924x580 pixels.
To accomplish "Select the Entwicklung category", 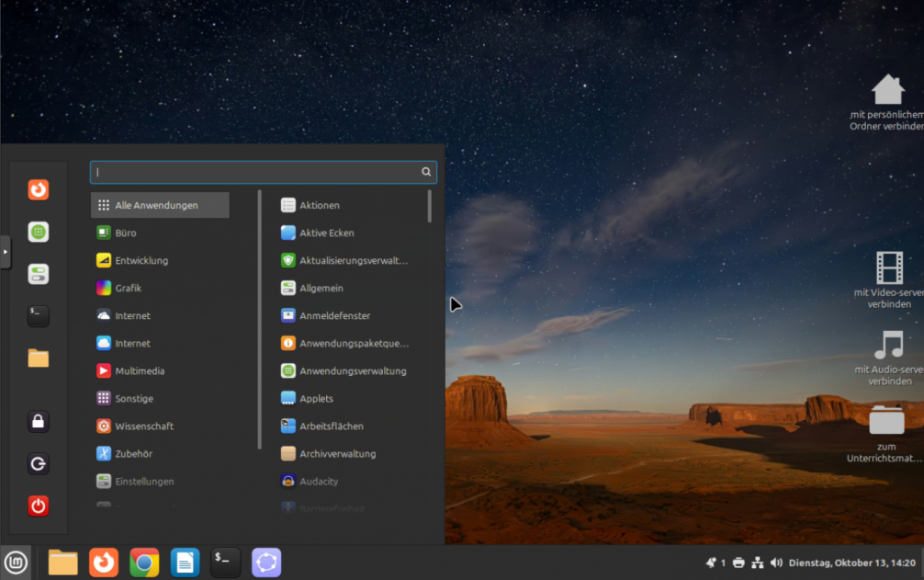I will [x=161, y=260].
